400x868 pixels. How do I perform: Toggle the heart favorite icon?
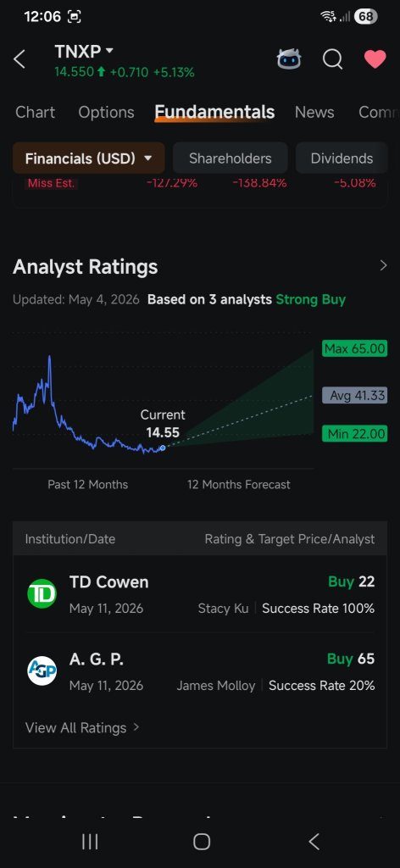375,59
